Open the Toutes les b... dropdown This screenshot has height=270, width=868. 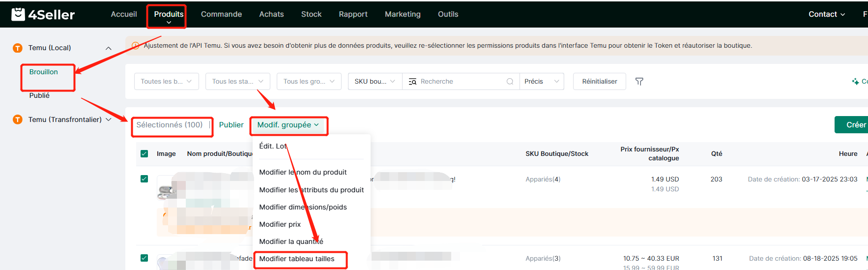click(x=166, y=82)
